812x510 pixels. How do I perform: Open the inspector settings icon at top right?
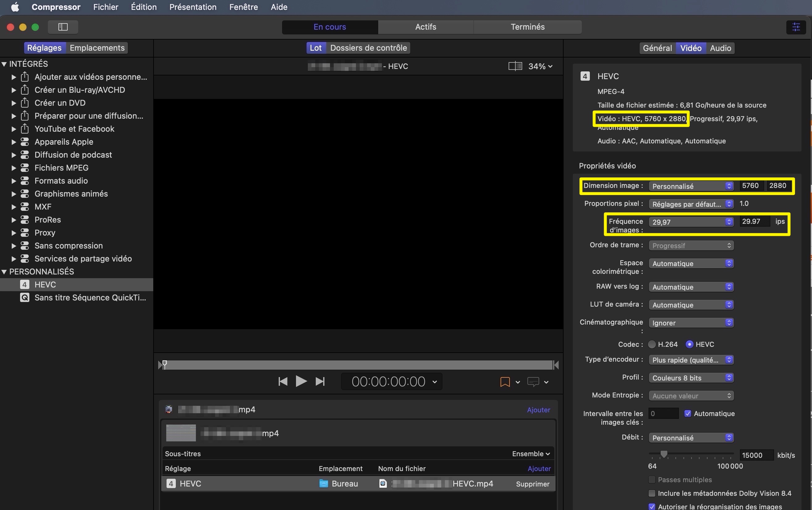point(796,27)
